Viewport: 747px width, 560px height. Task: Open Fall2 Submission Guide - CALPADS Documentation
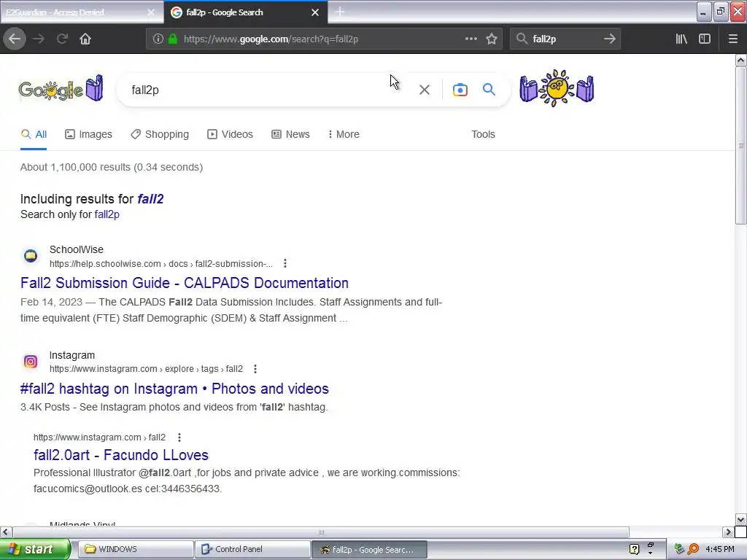185,283
